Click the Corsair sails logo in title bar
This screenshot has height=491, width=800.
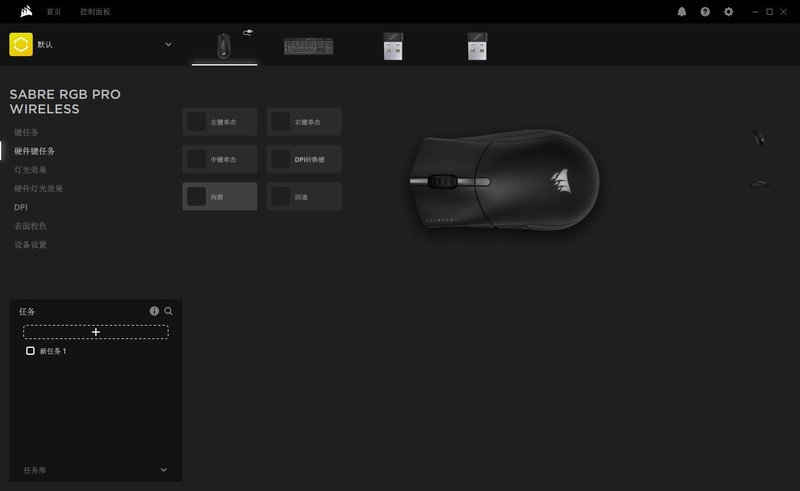[x=26, y=11]
